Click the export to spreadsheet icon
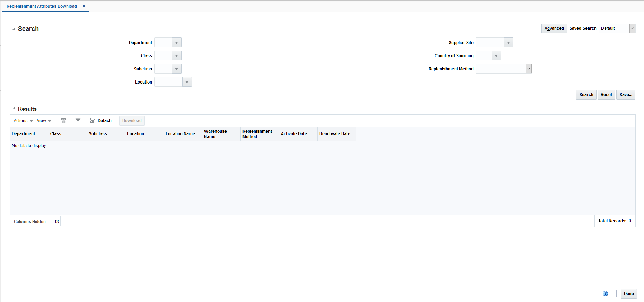This screenshot has width=644, height=302. click(63, 121)
